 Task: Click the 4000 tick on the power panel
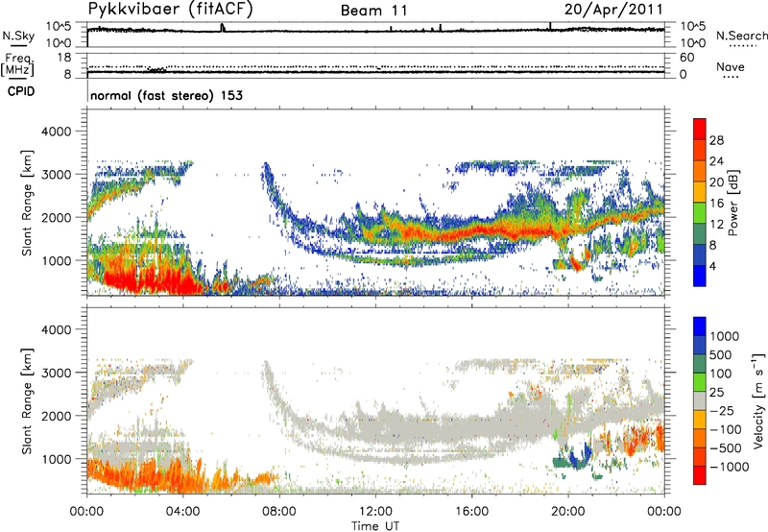56,132
